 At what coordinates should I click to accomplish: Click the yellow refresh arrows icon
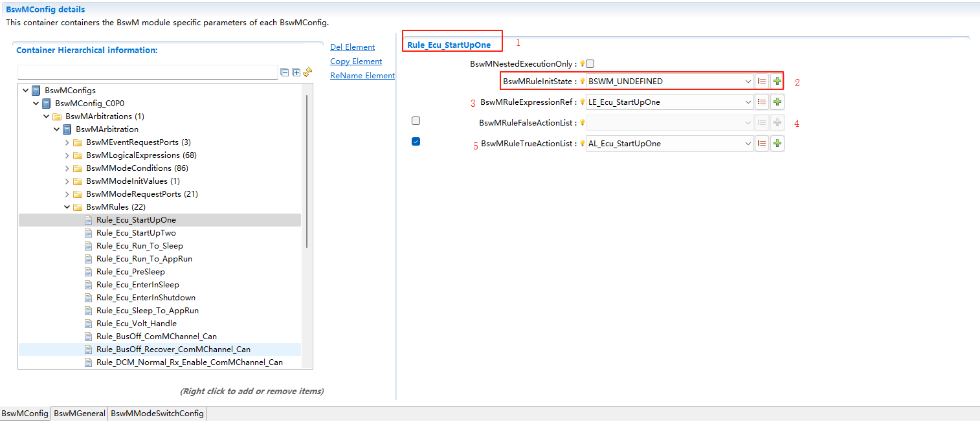click(307, 72)
